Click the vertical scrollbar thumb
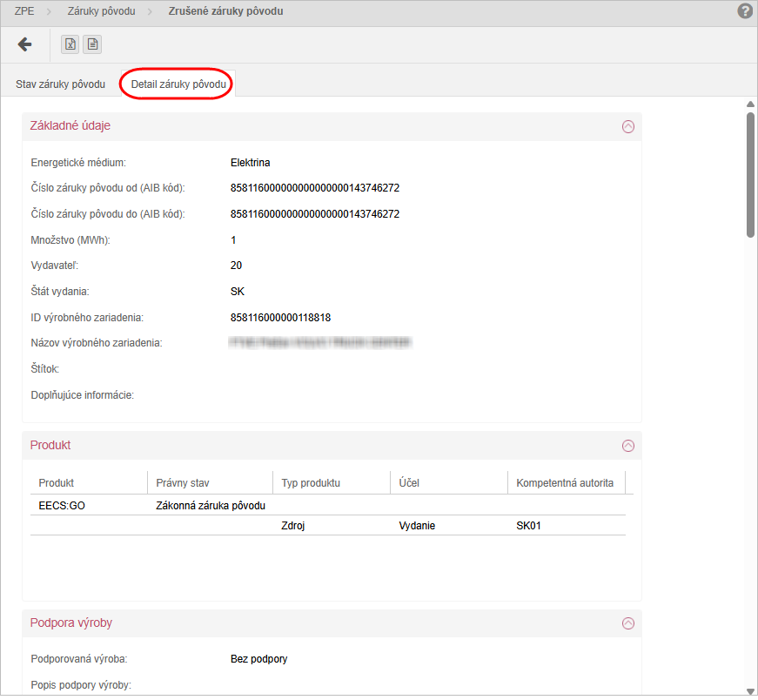The height and width of the screenshot is (700, 758). click(750, 174)
